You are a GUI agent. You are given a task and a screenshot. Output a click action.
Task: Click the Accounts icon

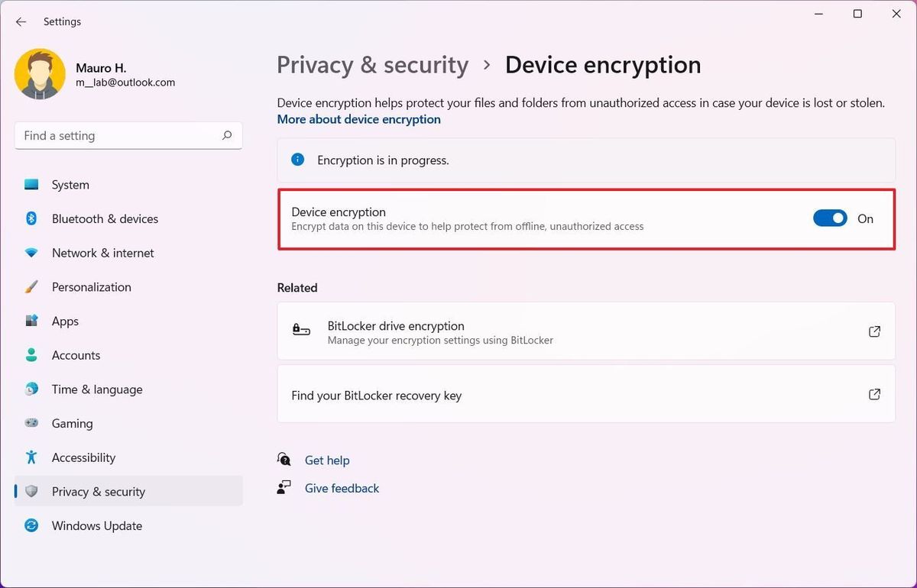pyautogui.click(x=31, y=354)
